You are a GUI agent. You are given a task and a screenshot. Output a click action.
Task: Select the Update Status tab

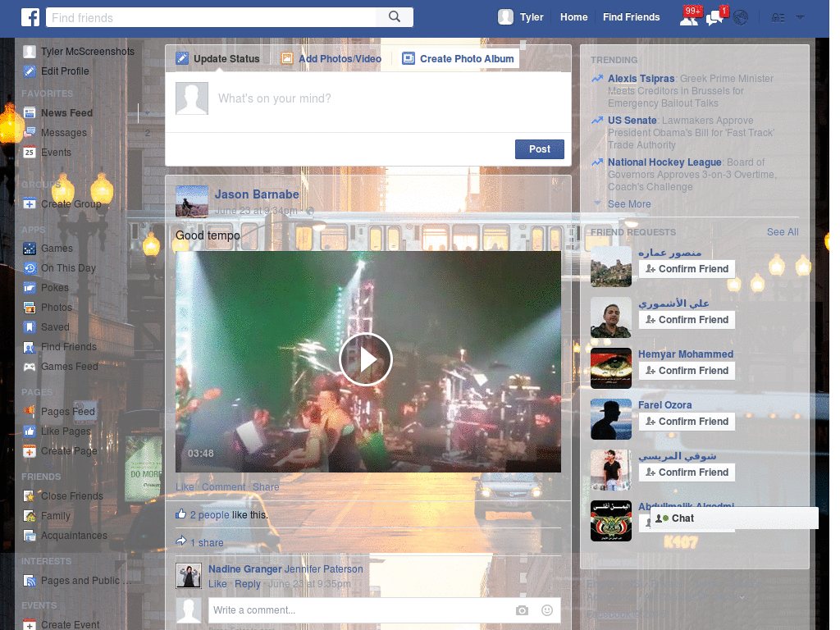(218, 59)
